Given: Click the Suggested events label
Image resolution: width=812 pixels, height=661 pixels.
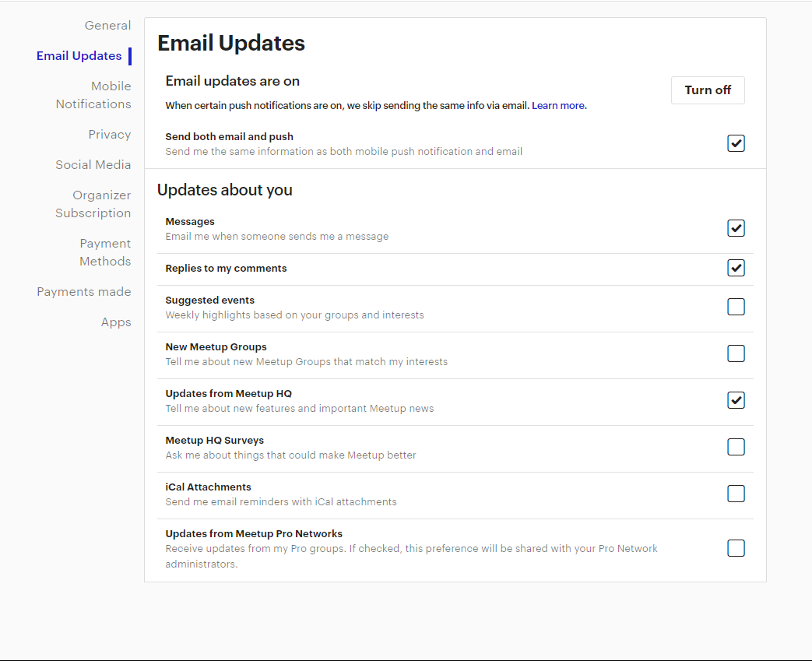Looking at the screenshot, I should (x=209, y=301).
